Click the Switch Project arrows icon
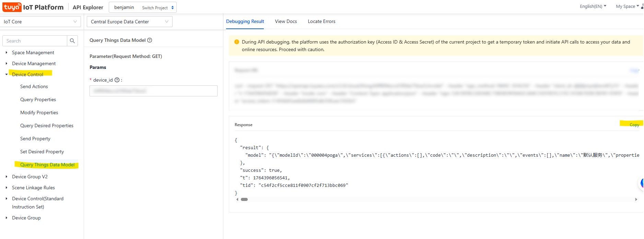644x239 pixels. click(173, 8)
